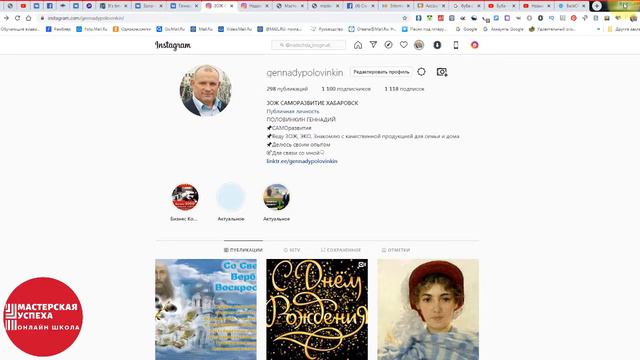Open activity feed heart icon
This screenshot has width=640, height=360.
tap(404, 45)
